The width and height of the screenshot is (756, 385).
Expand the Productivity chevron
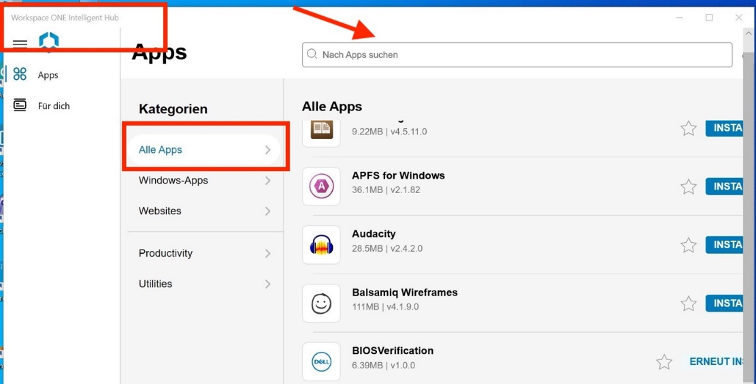click(x=268, y=253)
